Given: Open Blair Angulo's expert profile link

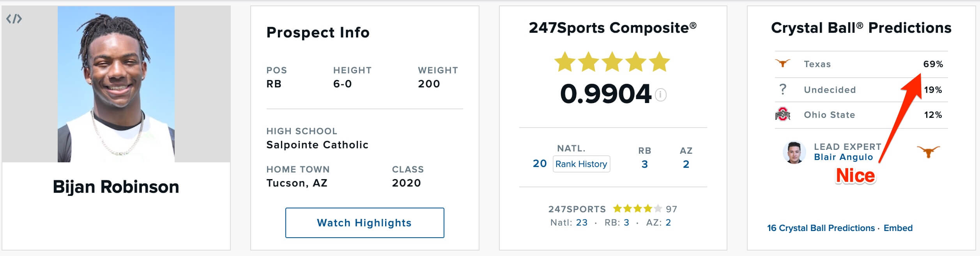Looking at the screenshot, I should click(x=843, y=157).
